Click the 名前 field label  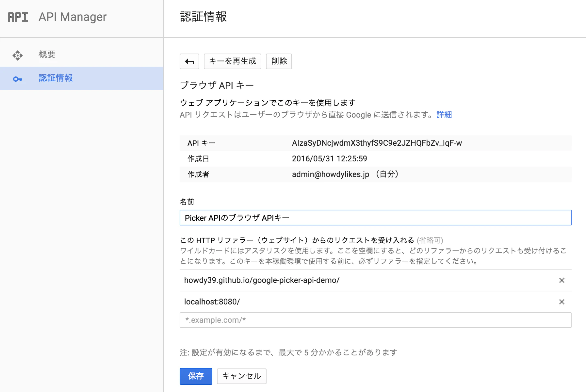(x=187, y=202)
